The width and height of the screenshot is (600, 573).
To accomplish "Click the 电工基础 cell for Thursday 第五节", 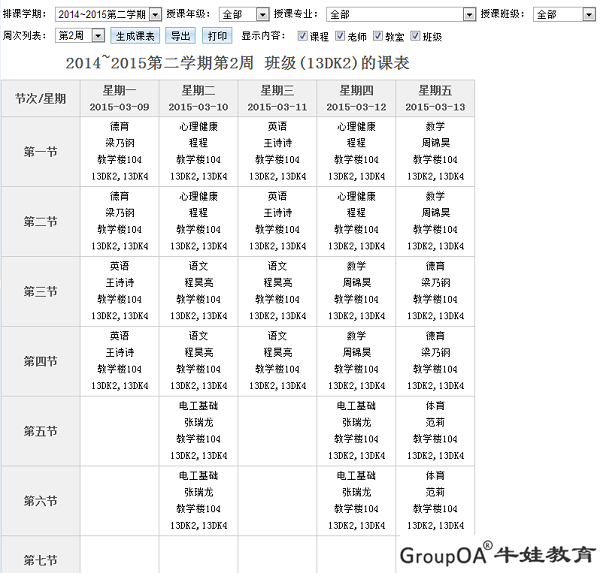I will coord(356,431).
